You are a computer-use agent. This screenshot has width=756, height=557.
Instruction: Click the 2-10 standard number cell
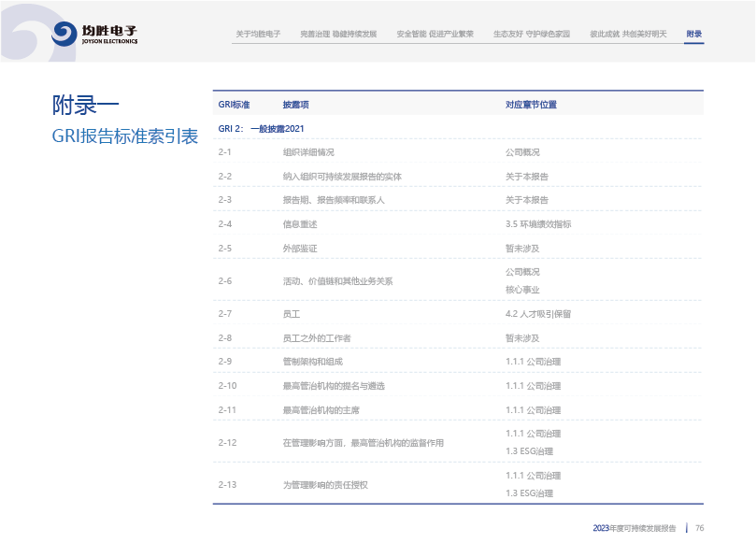point(227,386)
